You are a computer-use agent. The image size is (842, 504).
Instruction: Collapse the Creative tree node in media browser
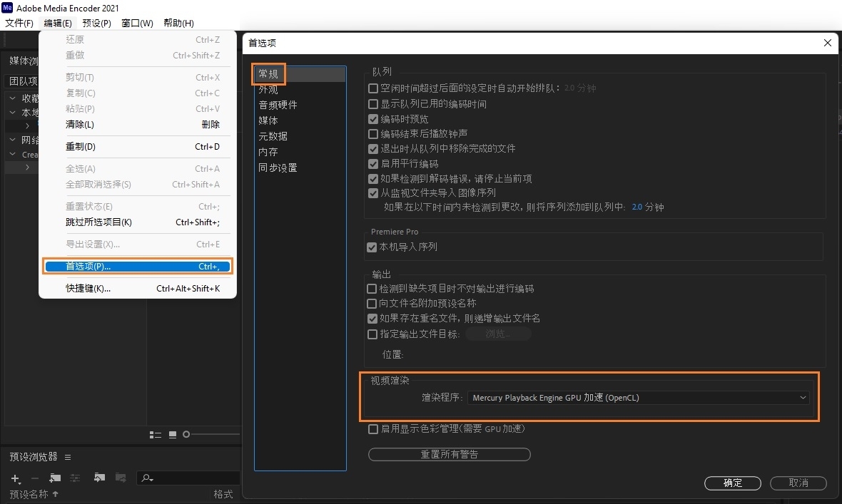12,154
